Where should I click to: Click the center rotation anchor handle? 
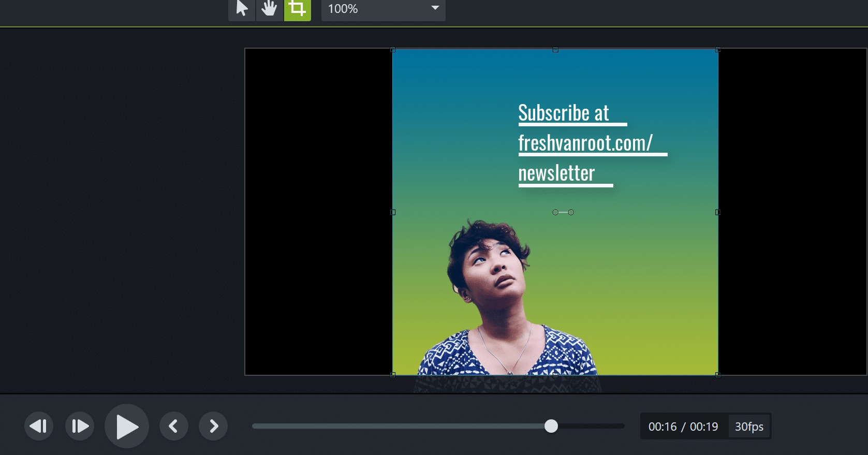pyautogui.click(x=555, y=212)
